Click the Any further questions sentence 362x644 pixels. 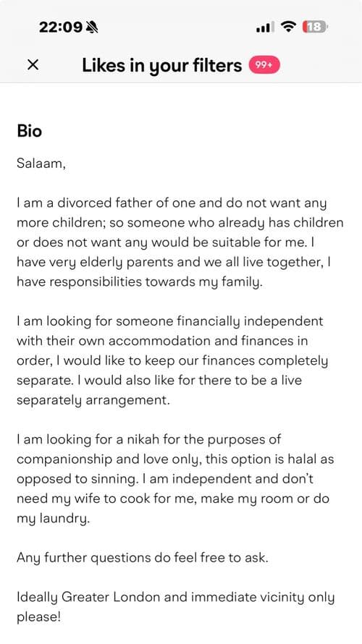[143, 558]
